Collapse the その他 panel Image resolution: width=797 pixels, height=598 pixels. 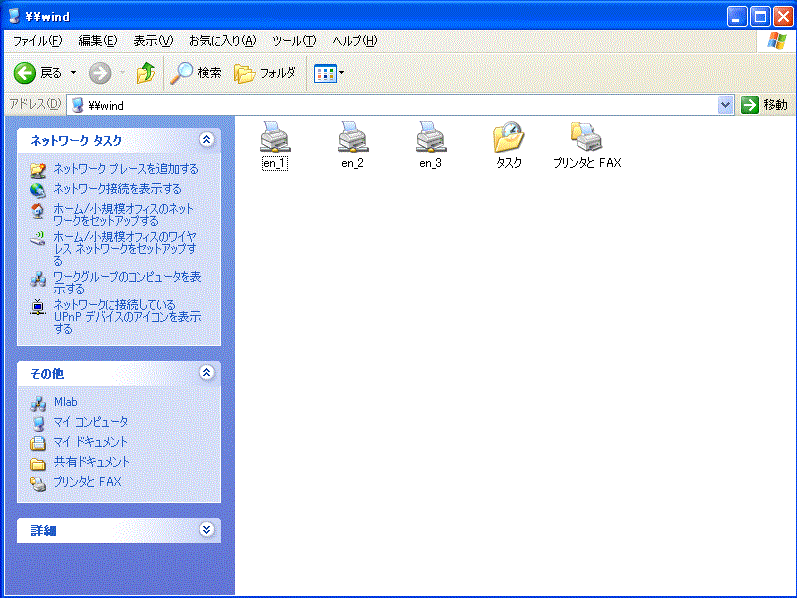206,373
